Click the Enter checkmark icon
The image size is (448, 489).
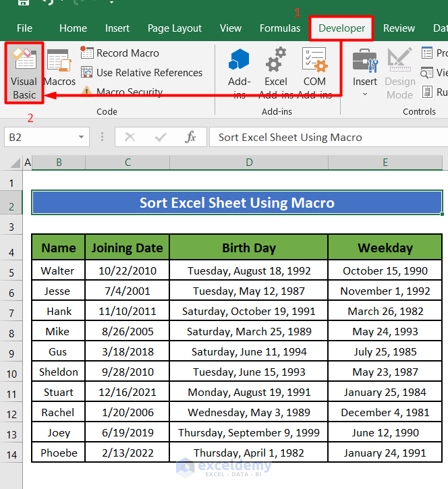[x=161, y=137]
